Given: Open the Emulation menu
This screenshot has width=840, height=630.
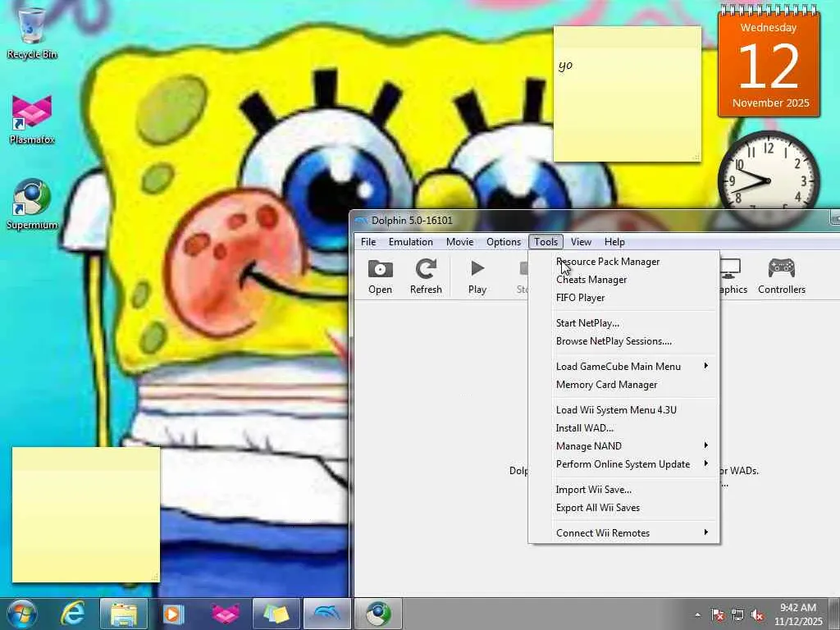Looking at the screenshot, I should pyautogui.click(x=411, y=242).
